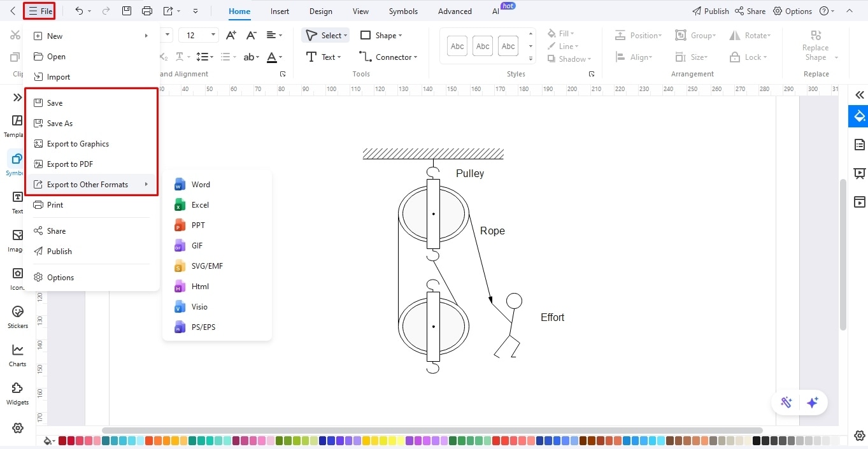
Task: Choose Export to PDF in File menu
Action: point(91,164)
